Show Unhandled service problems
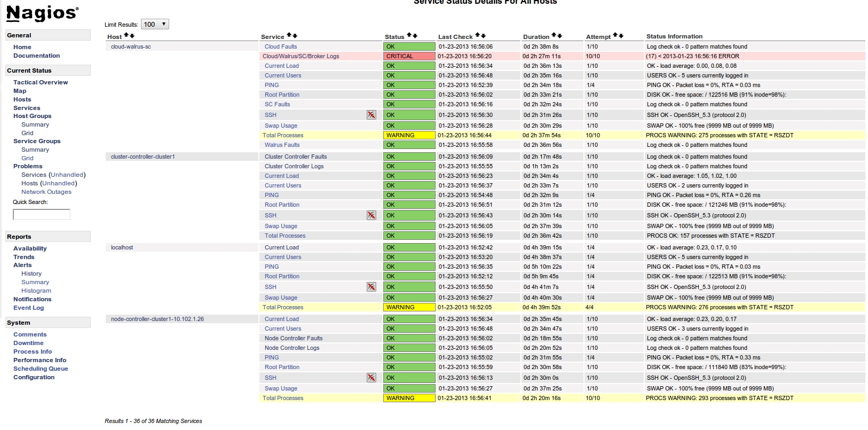The image size is (868, 430). (x=67, y=175)
